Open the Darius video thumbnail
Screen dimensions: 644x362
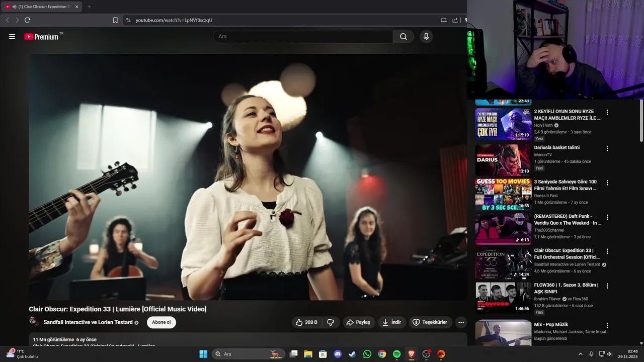(503, 159)
